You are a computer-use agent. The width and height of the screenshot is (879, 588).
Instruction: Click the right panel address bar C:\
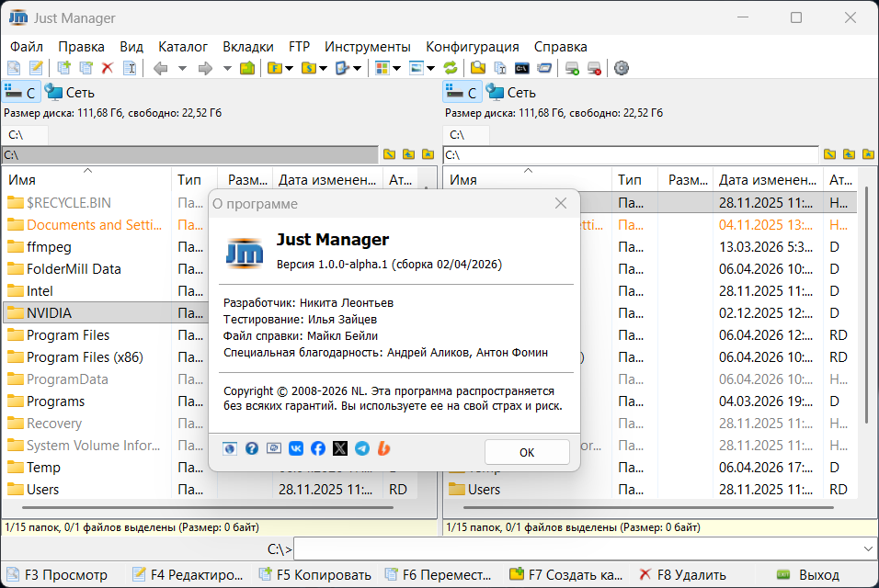631,154
